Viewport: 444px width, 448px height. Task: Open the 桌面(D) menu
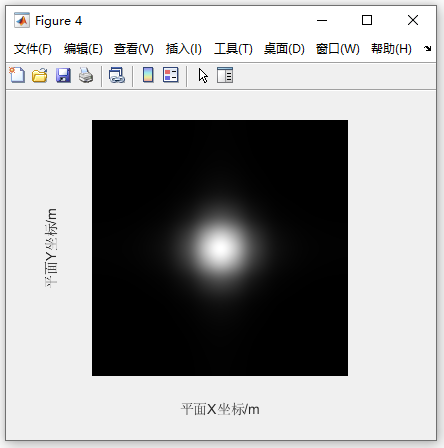(x=284, y=49)
